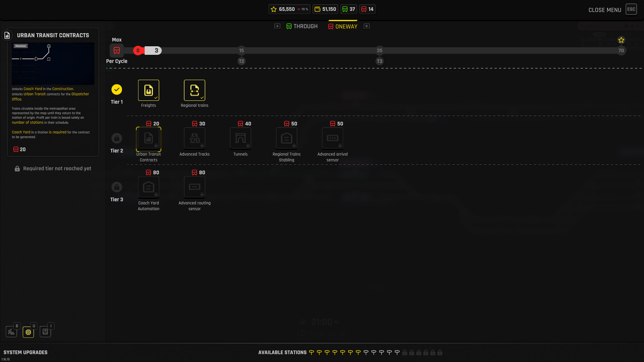Select the Regional Trains Stabling upgrade

point(286,138)
